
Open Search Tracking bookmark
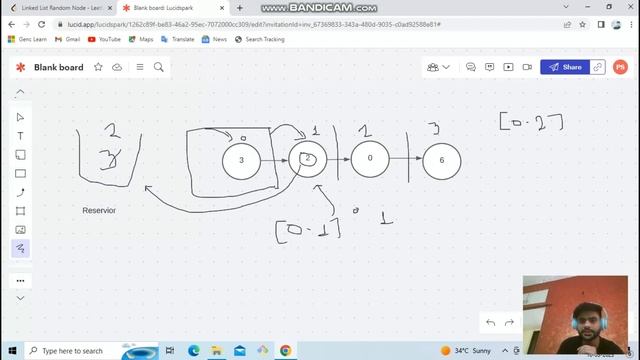(x=260, y=39)
